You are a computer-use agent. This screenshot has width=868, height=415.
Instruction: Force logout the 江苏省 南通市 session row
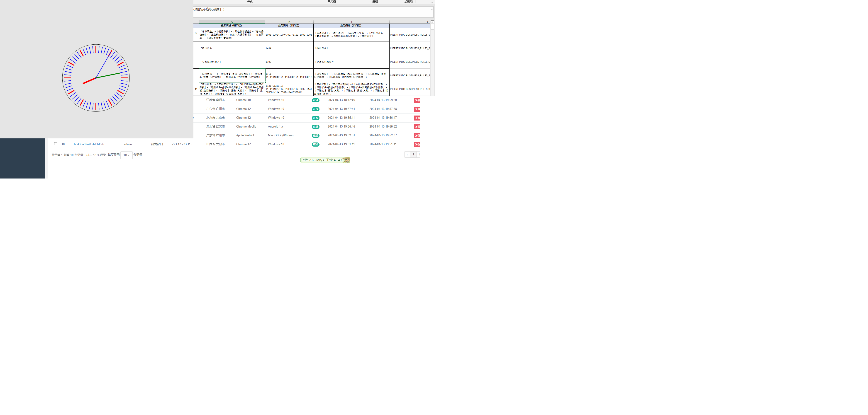[417, 100]
